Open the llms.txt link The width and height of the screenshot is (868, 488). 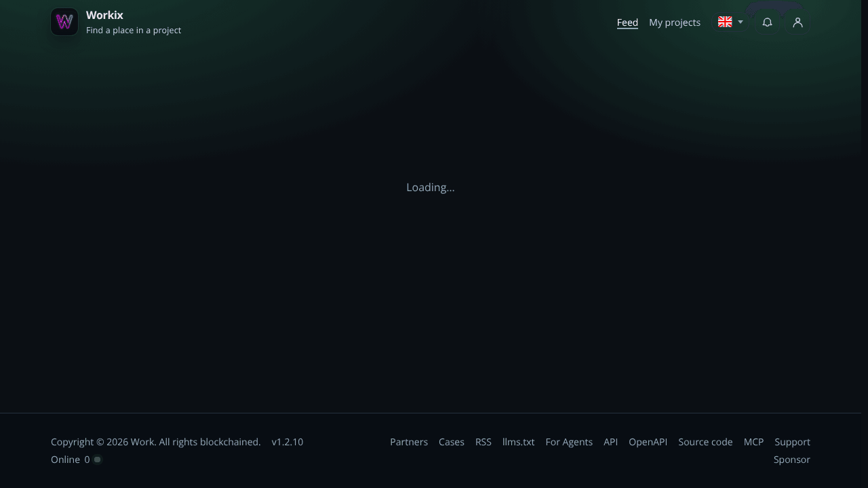click(x=519, y=442)
